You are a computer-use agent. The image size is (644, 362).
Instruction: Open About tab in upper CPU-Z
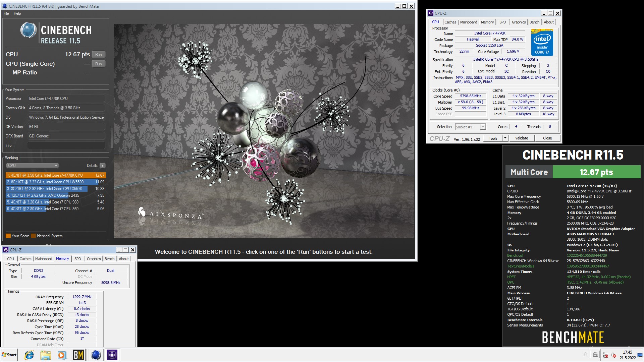[549, 22]
